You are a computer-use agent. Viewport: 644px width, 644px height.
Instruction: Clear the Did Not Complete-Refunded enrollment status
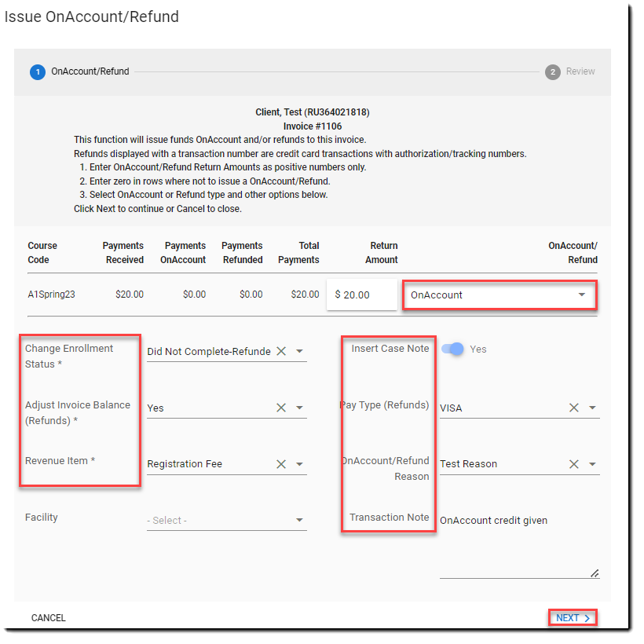(x=281, y=351)
